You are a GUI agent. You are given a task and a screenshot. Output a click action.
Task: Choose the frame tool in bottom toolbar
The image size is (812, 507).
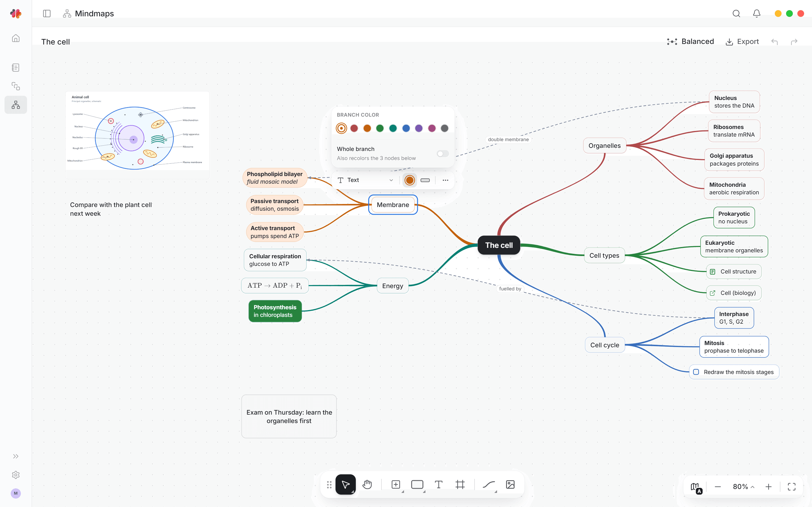point(460,484)
